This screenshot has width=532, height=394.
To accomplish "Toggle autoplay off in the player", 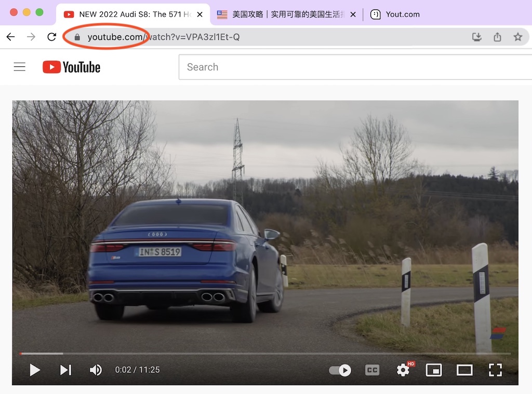I will pos(339,370).
